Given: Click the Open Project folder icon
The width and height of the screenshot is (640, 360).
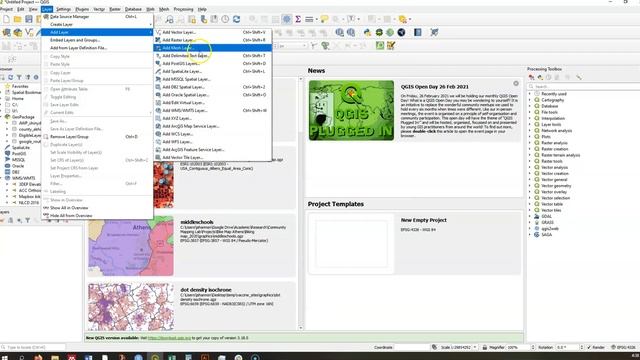Looking at the screenshot, I should click(x=17, y=19).
